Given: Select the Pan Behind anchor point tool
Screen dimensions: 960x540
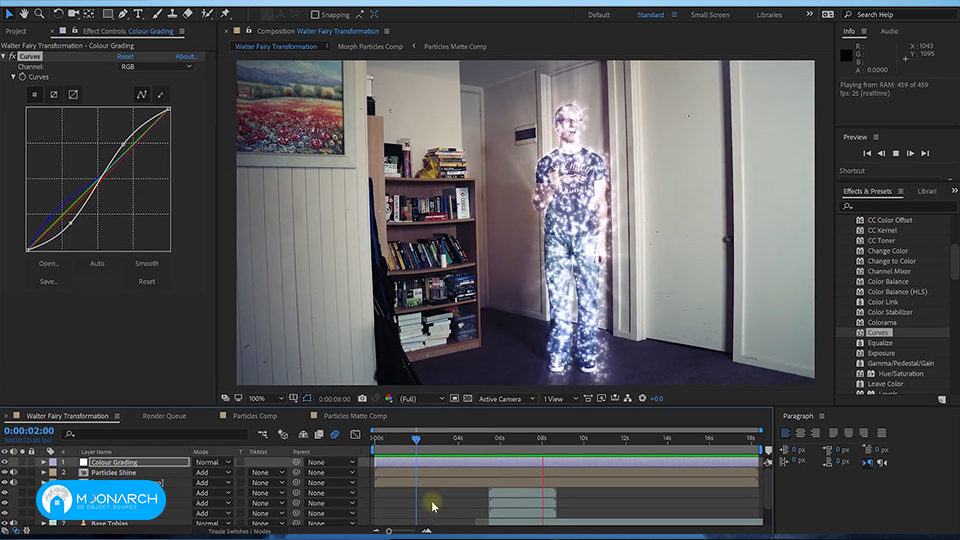Looking at the screenshot, I should [89, 13].
